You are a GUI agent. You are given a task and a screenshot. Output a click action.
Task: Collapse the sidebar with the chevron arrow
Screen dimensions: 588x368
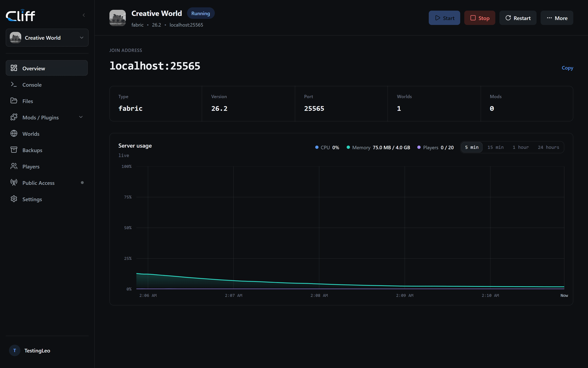84,15
